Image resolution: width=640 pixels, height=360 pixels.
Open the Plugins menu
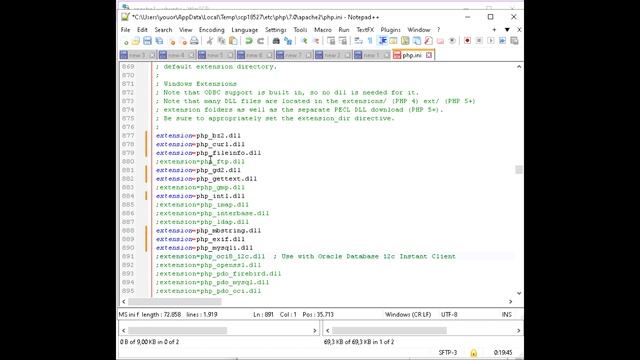tap(390, 30)
